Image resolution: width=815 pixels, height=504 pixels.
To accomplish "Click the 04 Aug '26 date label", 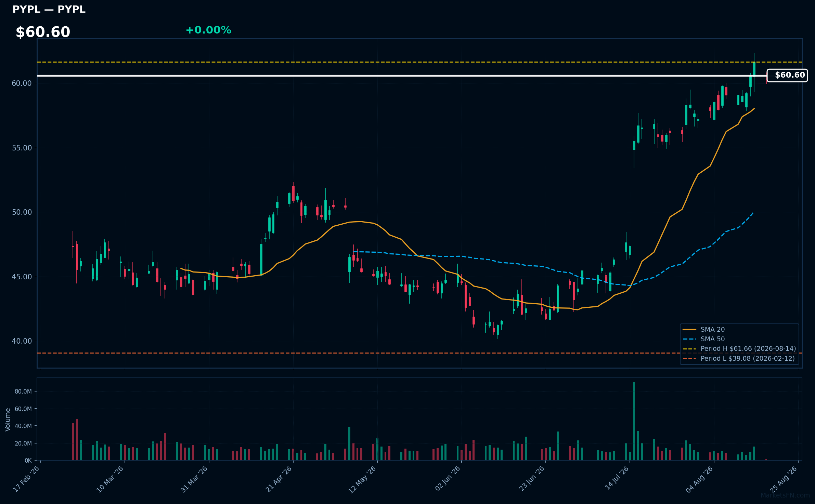I will 699,479.
